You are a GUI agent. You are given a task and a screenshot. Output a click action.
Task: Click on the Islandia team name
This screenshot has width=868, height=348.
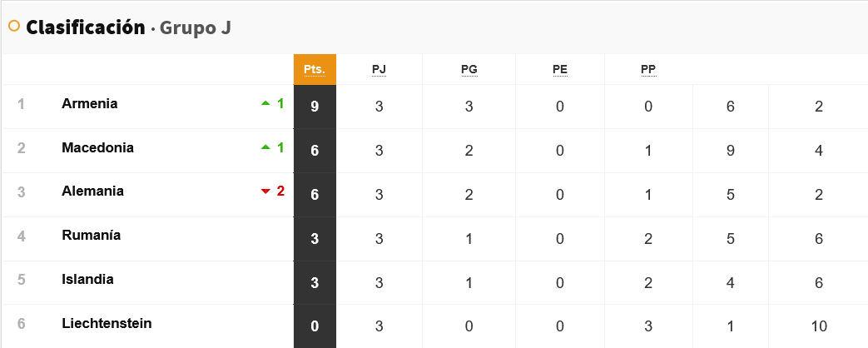pos(87,280)
